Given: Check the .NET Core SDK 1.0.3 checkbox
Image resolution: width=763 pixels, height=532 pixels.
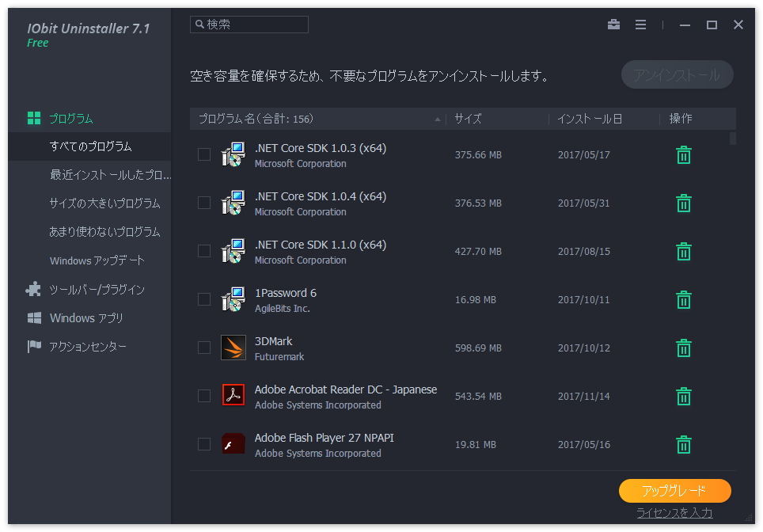Looking at the screenshot, I should coord(203,154).
